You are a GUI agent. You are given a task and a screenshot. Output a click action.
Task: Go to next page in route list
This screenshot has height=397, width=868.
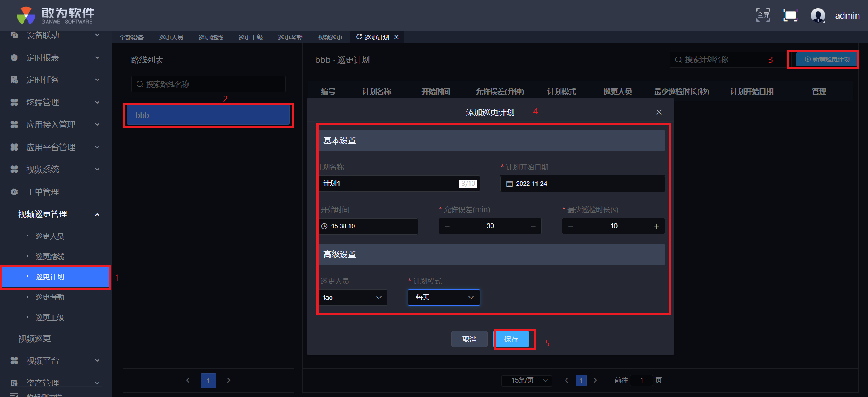point(229,380)
